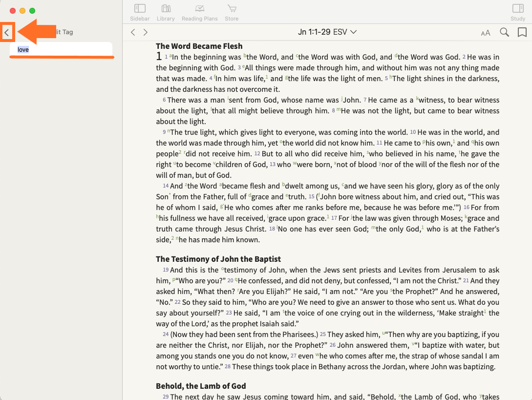Image resolution: width=532 pixels, height=400 pixels.
Task: Click verse number 12 before "But to all"
Action: point(257,154)
